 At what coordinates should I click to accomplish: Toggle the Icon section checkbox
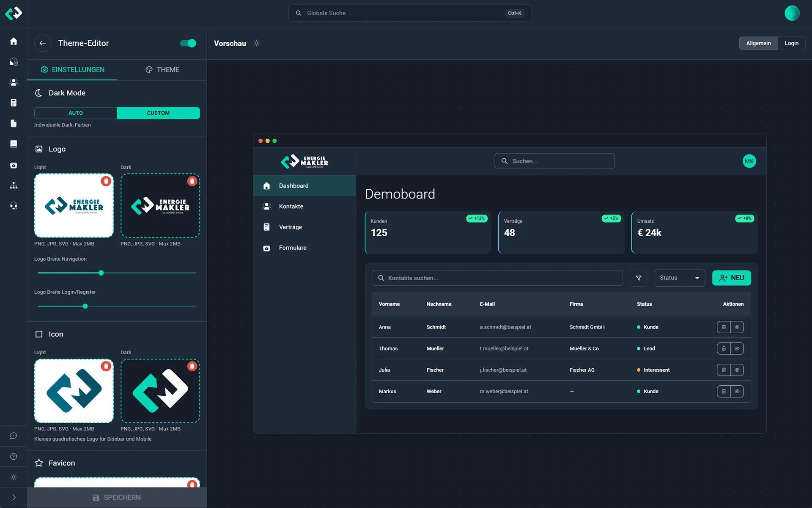pos(39,334)
